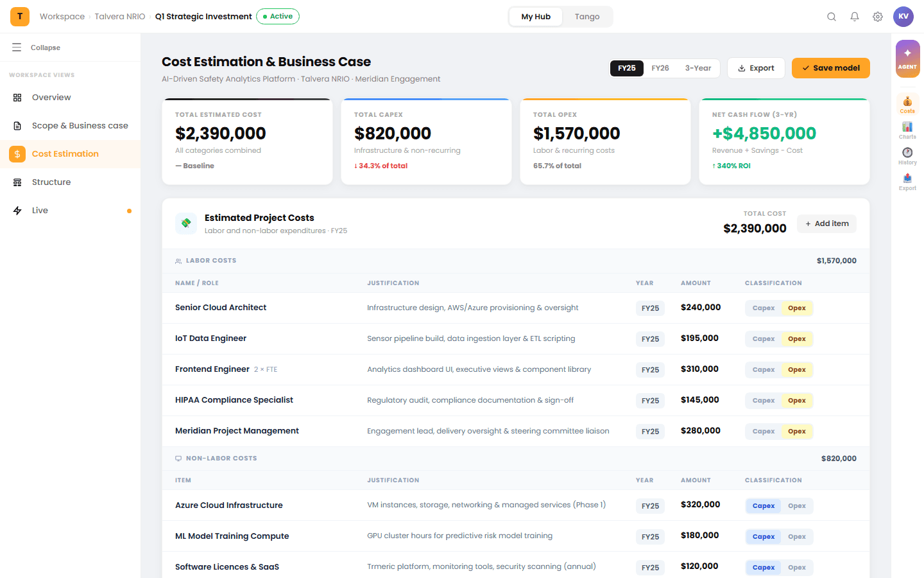This screenshot has height=578, width=924.
Task: Click the Total Opex $1,570,000 card
Action: pyautogui.click(x=605, y=141)
